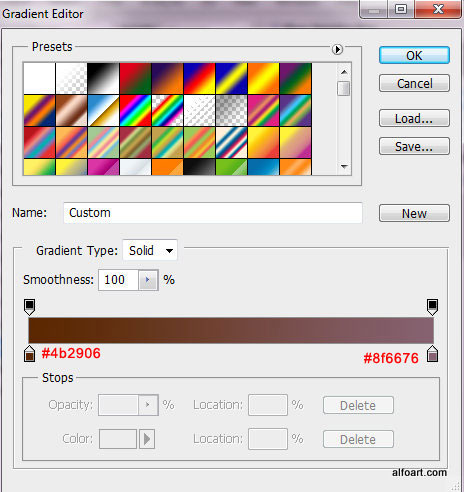This screenshot has height=492, width=464.
Task: Select the right opacity stop above gradient
Action: coord(432,307)
